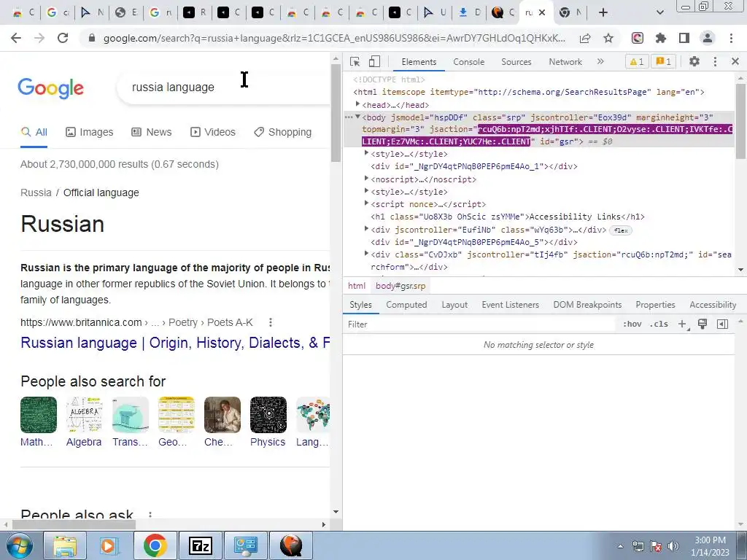Open the DevTools three-dot customize menu
This screenshot has height=560, width=747.
point(715,61)
